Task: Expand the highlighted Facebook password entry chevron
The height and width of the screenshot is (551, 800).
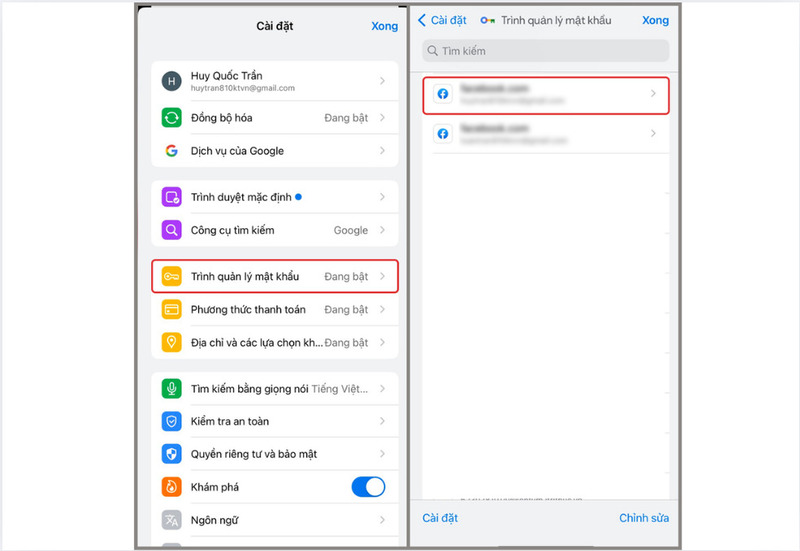Action: [x=653, y=93]
